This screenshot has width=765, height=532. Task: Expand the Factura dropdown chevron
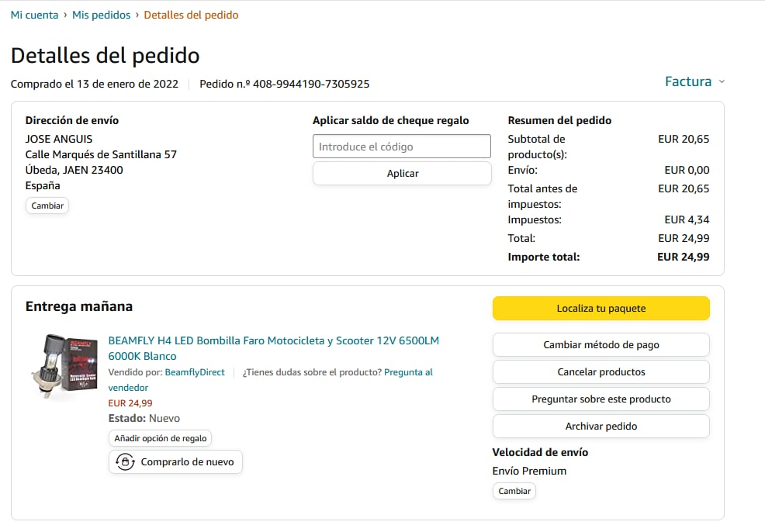722,82
